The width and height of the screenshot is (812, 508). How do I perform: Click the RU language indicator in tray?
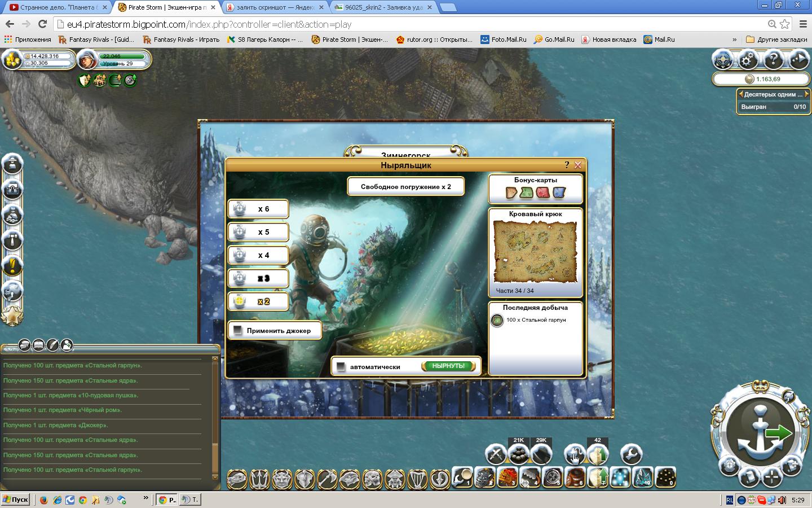click(729, 500)
